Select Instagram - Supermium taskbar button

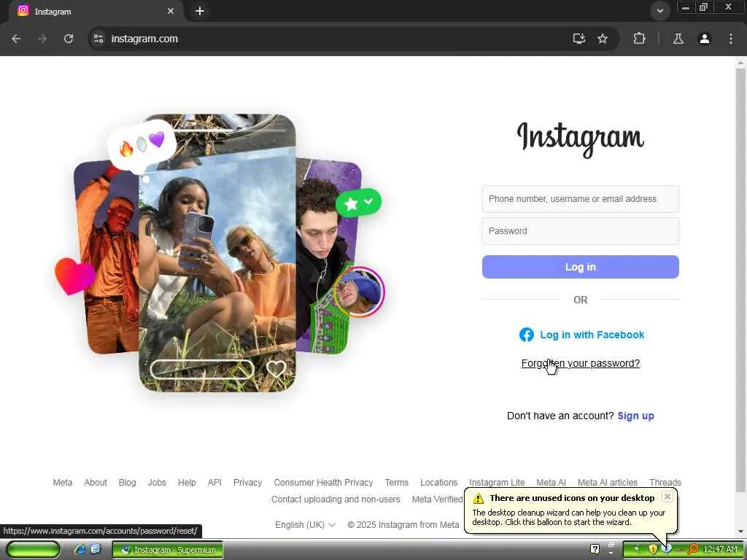point(168,550)
